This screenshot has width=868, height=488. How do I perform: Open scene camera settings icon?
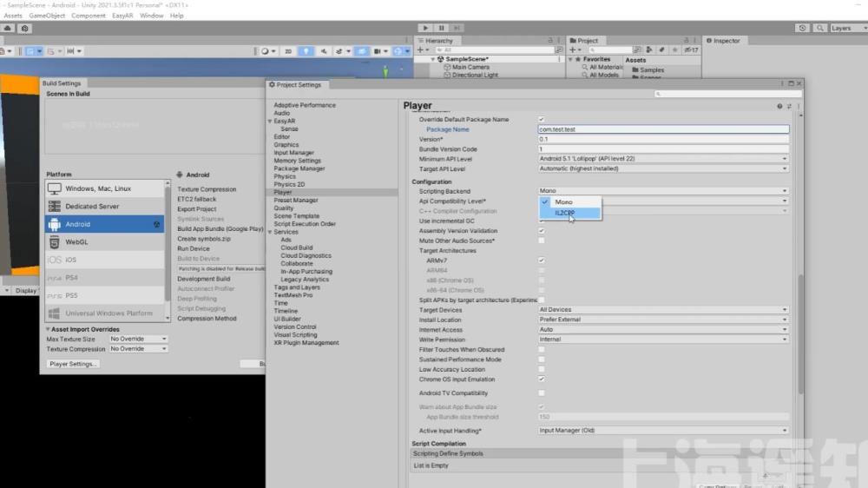377,51
